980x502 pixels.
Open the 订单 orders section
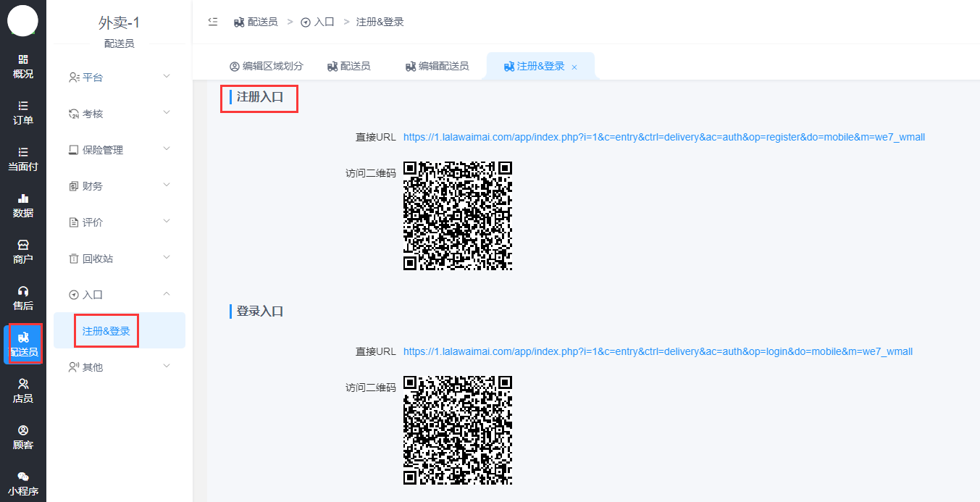[23, 112]
